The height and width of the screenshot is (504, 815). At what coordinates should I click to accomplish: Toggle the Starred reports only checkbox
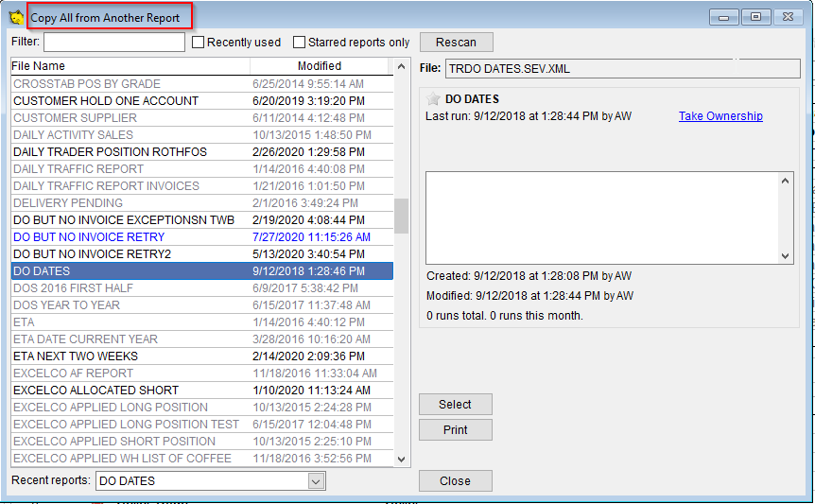(x=299, y=43)
